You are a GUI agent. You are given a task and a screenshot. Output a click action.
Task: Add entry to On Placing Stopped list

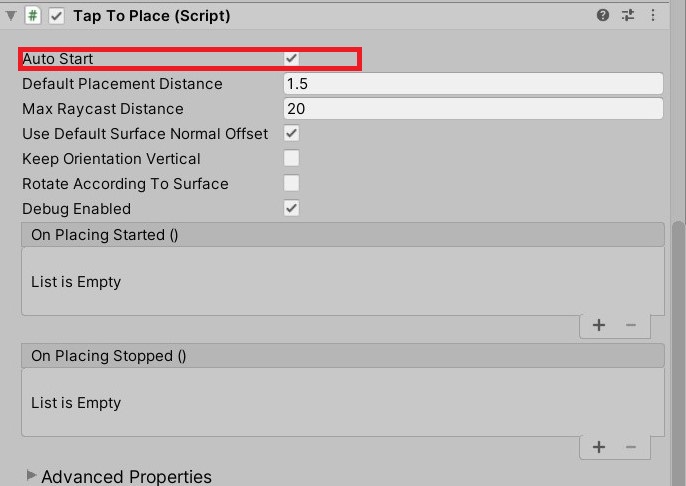598,447
